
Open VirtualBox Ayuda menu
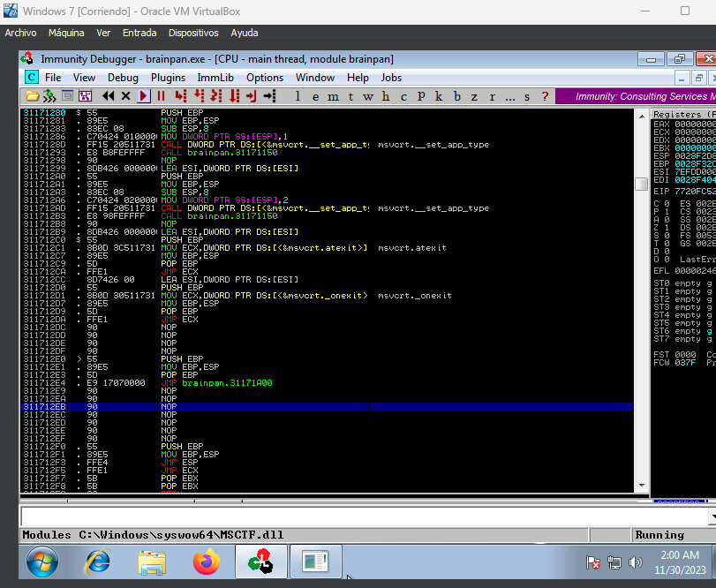[245, 33]
